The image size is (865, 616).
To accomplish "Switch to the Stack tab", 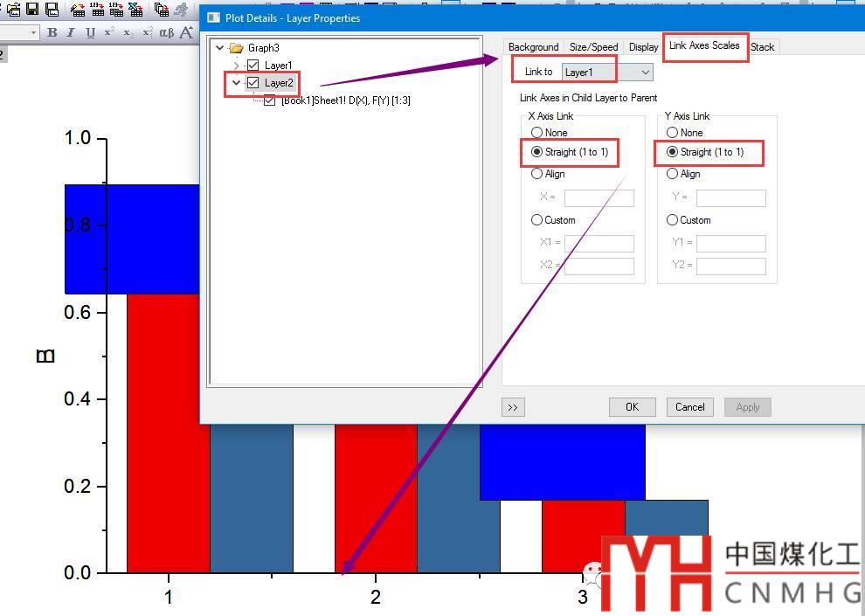I will click(x=763, y=47).
